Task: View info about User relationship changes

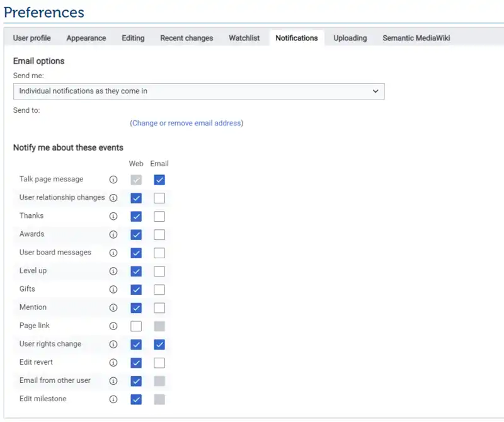Action: pyautogui.click(x=113, y=197)
